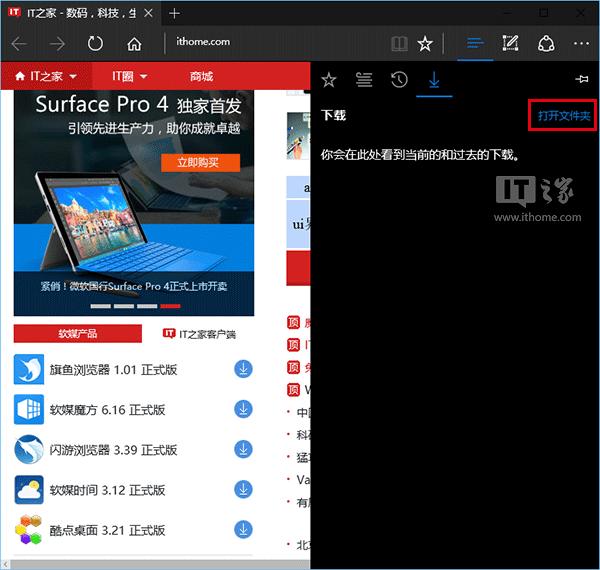
Task: Open a new tab with plus button
Action: (x=174, y=14)
